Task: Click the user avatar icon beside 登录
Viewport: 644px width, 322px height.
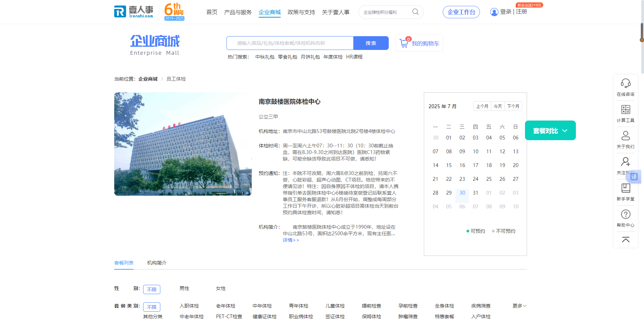Action: tap(494, 12)
